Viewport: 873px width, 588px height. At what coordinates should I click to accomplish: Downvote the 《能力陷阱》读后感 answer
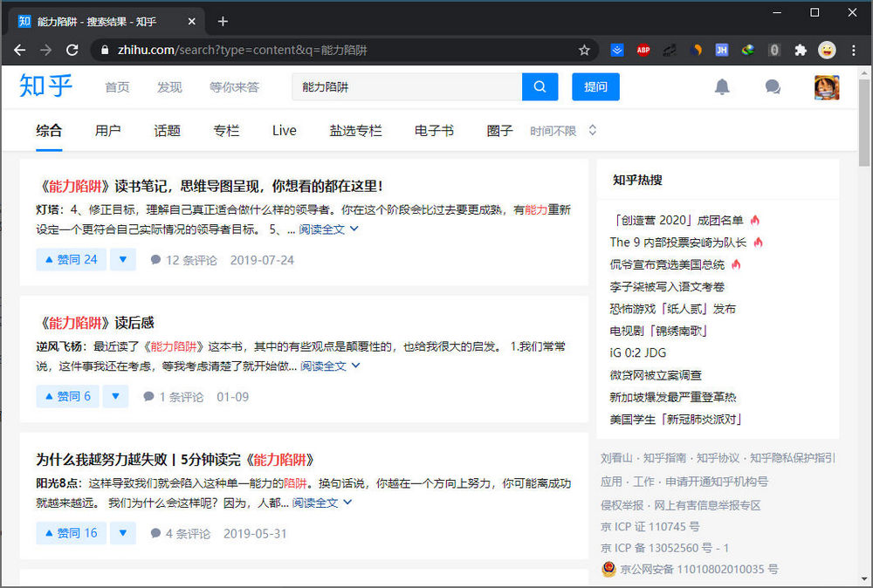click(115, 396)
